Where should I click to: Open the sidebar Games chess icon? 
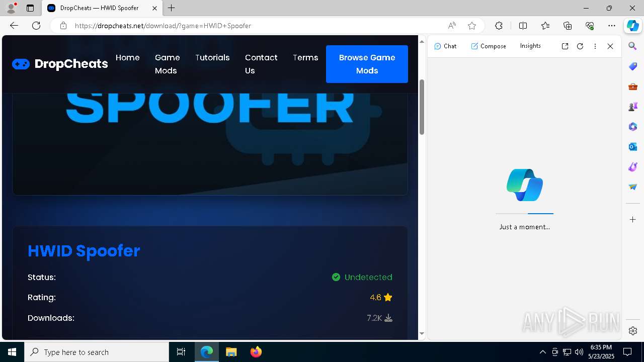[633, 107]
